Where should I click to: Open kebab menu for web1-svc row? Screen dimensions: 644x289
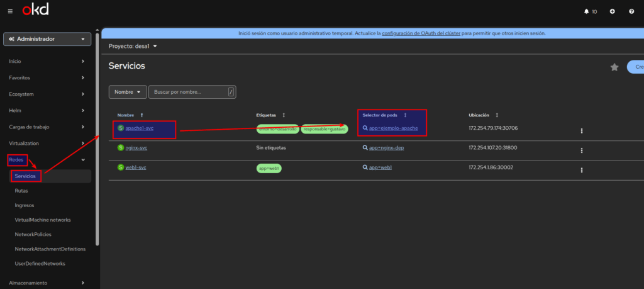click(x=582, y=170)
